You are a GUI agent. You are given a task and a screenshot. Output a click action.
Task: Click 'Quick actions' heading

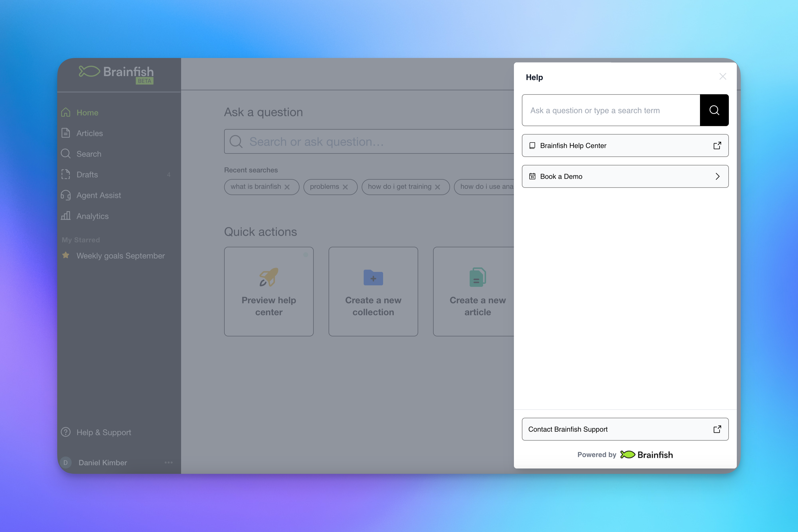[x=260, y=232]
